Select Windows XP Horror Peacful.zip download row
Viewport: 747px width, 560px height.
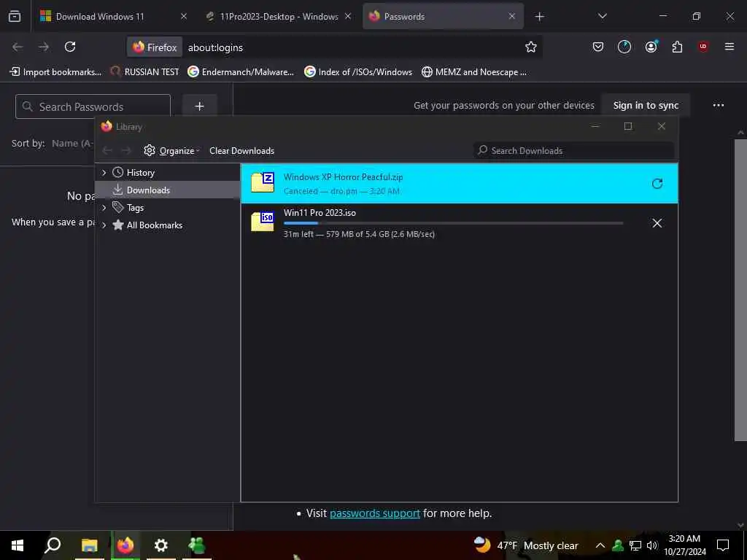[460, 184]
